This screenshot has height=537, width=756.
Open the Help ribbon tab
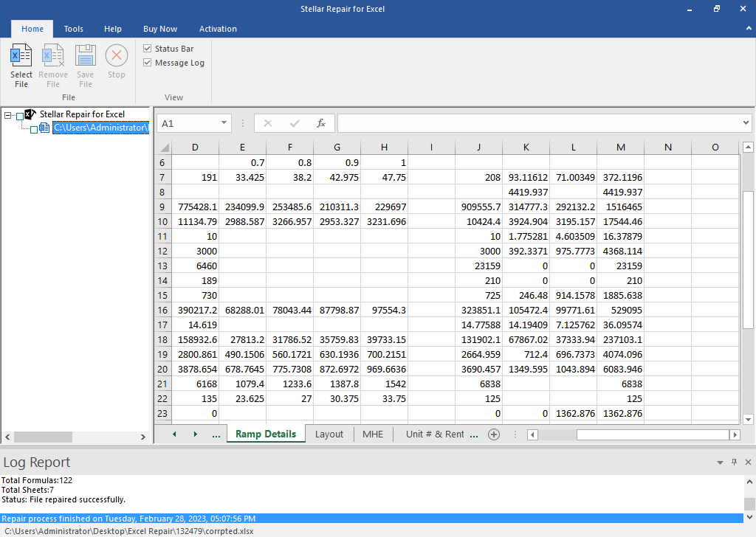[113, 29]
